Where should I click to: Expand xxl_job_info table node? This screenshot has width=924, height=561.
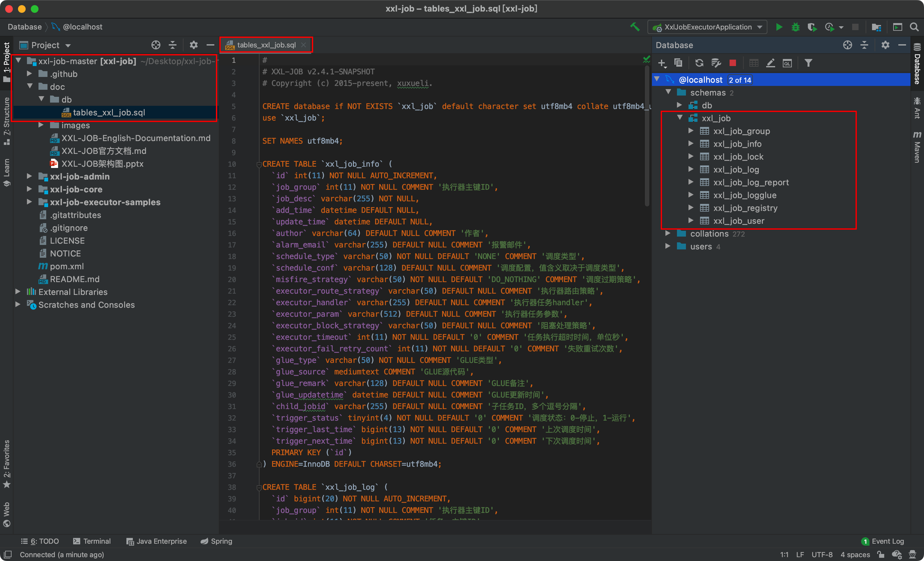(x=691, y=144)
